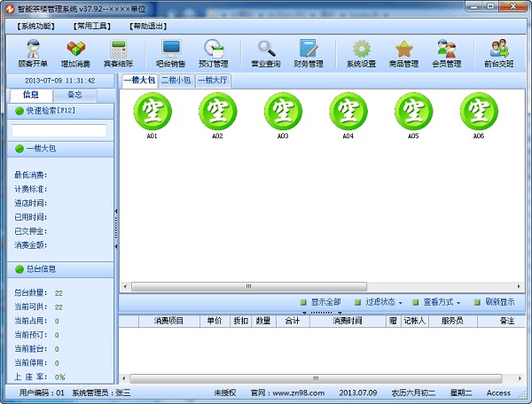Open 系统设置 gear settings icon

pos(361,53)
